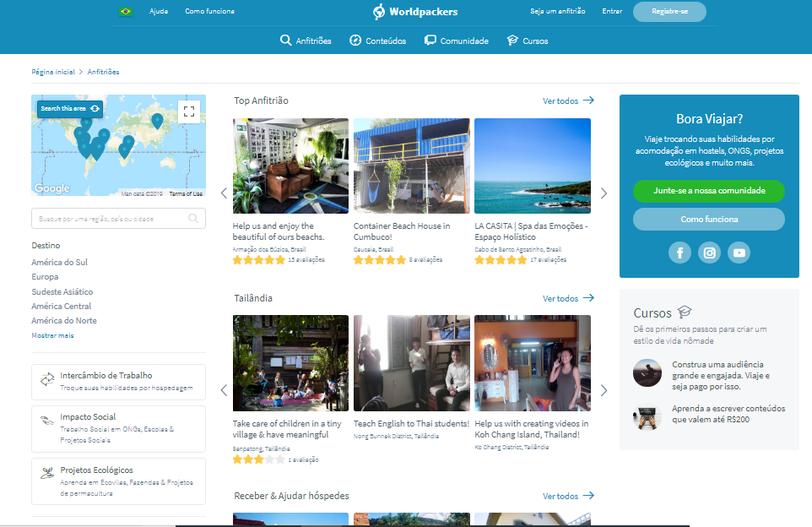Screen dimensions: 812x527
Task: Select América do Sul destination
Action: point(59,262)
